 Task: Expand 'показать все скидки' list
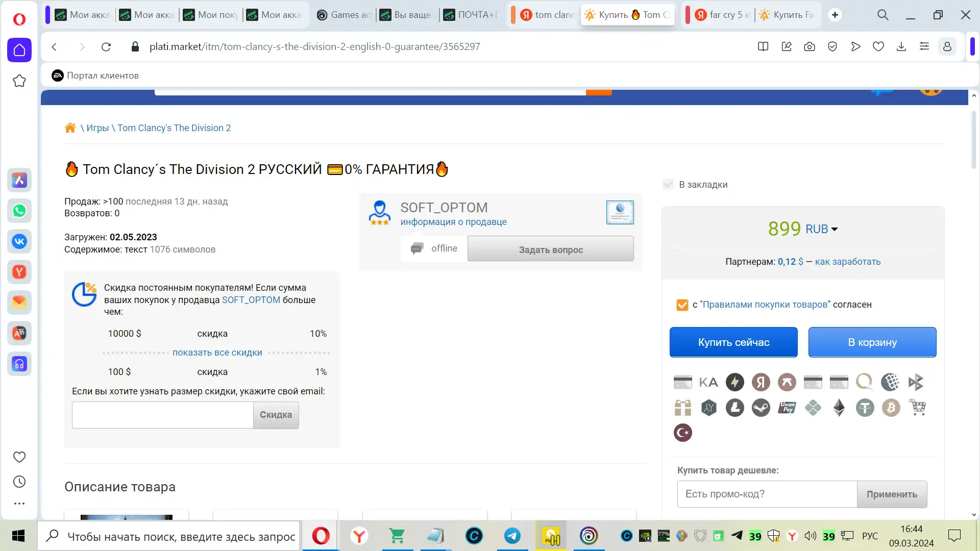[x=217, y=353]
